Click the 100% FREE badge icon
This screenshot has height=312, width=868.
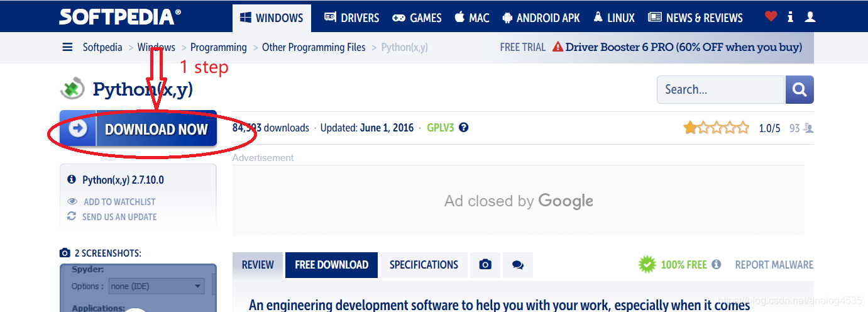(x=647, y=265)
